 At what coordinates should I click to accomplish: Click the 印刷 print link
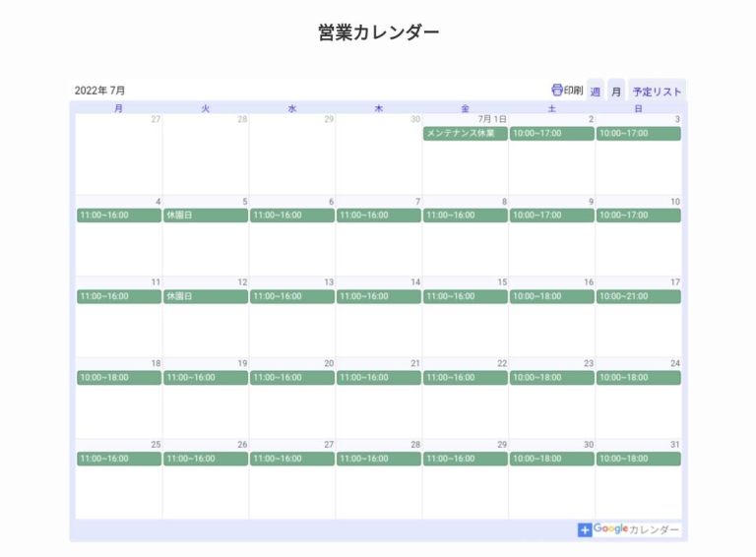(573, 91)
